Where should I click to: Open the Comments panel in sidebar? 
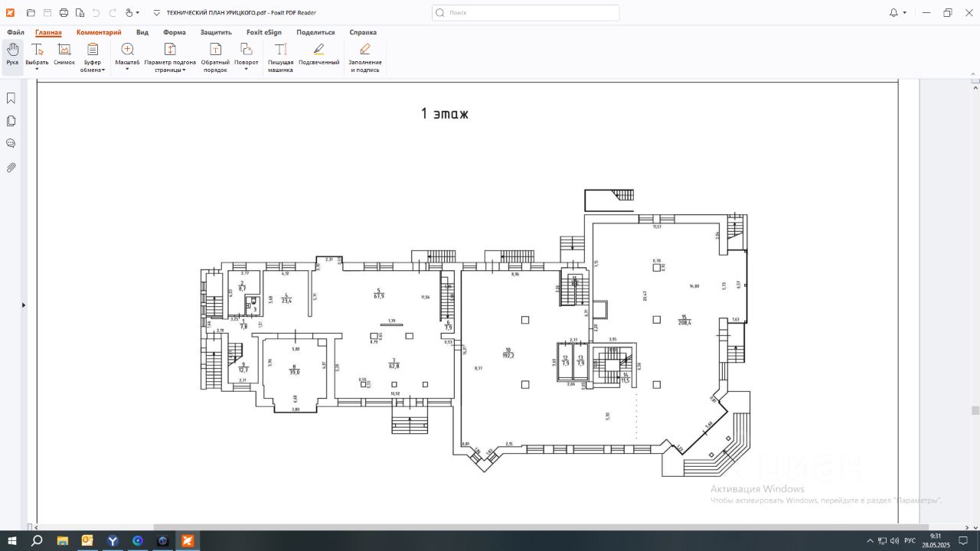[11, 143]
